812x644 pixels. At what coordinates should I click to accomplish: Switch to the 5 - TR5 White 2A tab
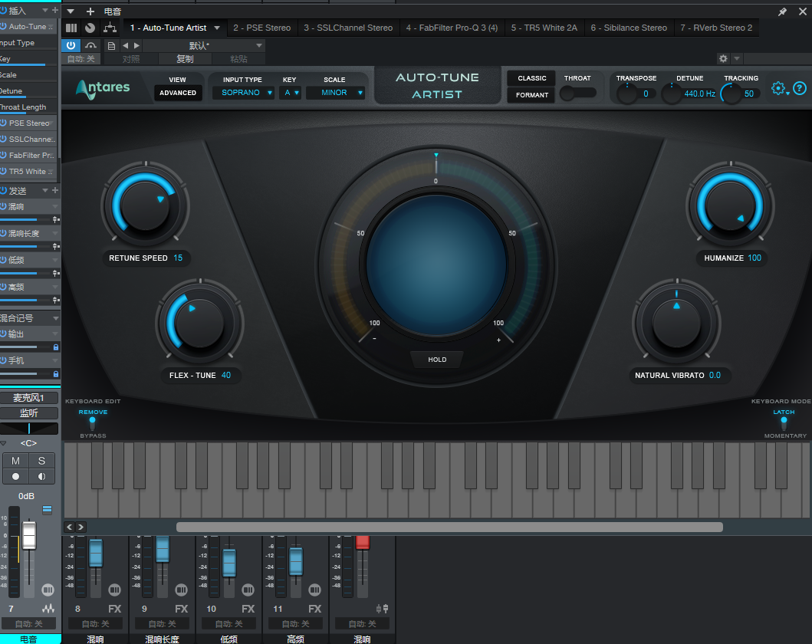(544, 28)
